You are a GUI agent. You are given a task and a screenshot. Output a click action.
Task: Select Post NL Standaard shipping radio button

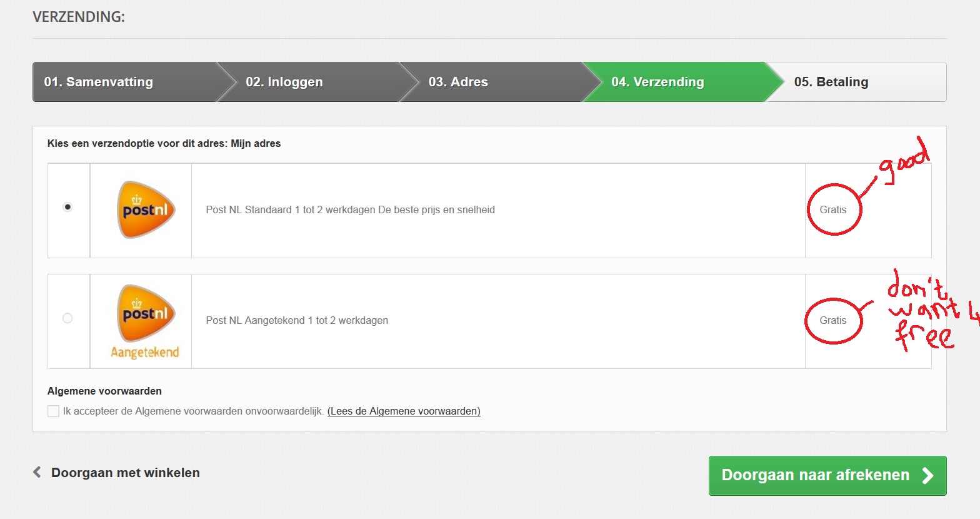tap(67, 207)
